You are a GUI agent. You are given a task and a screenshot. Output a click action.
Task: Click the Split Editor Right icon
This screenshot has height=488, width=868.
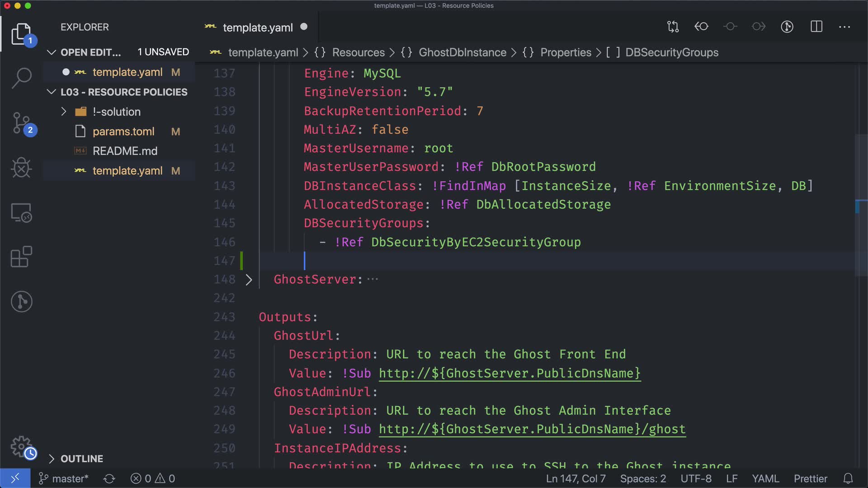click(816, 27)
